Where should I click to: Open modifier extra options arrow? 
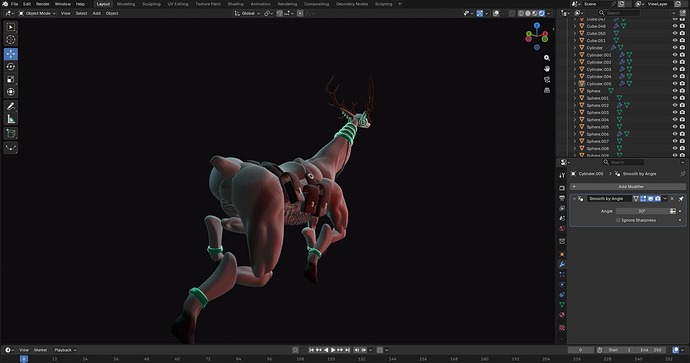[665, 199]
